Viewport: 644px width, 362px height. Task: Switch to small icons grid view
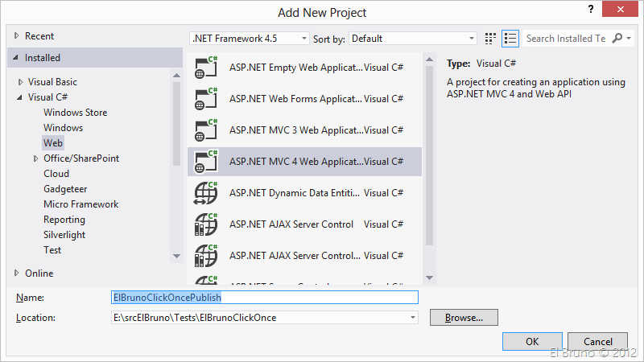click(x=491, y=39)
